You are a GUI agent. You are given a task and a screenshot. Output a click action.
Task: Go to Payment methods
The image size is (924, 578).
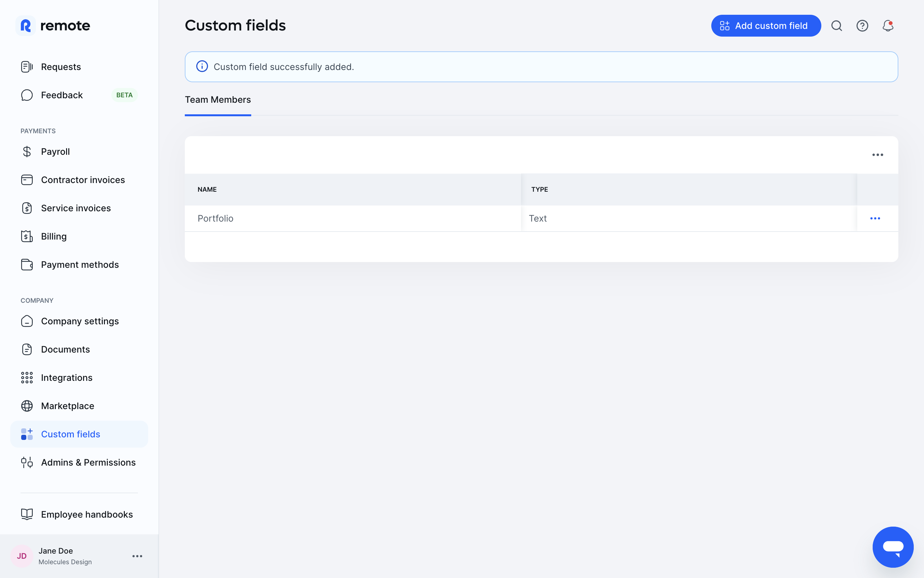pos(79,265)
